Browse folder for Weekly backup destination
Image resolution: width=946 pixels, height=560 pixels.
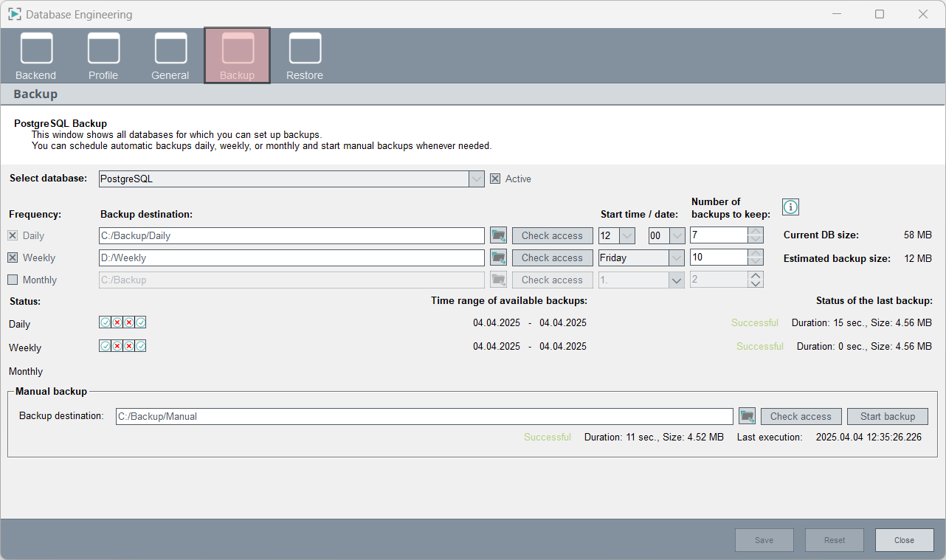499,258
